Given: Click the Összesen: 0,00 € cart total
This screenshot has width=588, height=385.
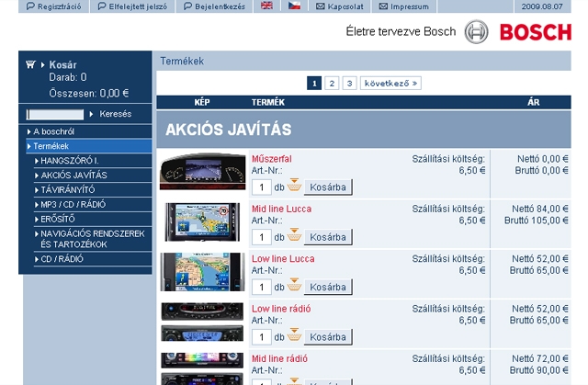Looking at the screenshot, I should 89,94.
